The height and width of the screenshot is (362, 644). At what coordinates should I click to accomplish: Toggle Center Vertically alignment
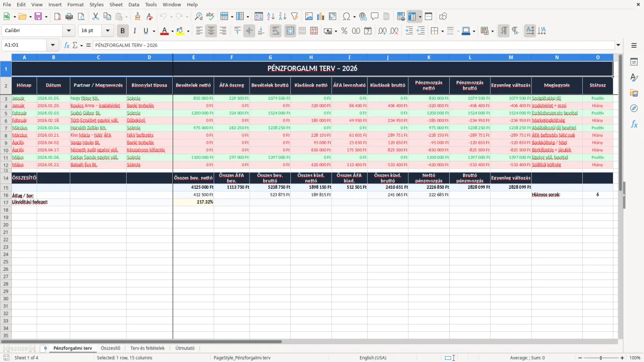[249, 31]
